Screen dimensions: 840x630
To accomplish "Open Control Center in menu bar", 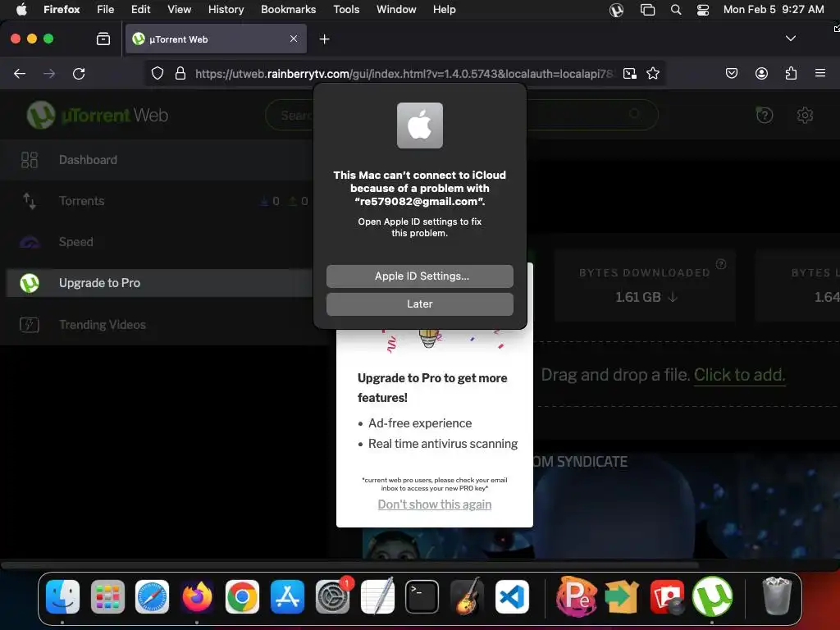I will [703, 10].
